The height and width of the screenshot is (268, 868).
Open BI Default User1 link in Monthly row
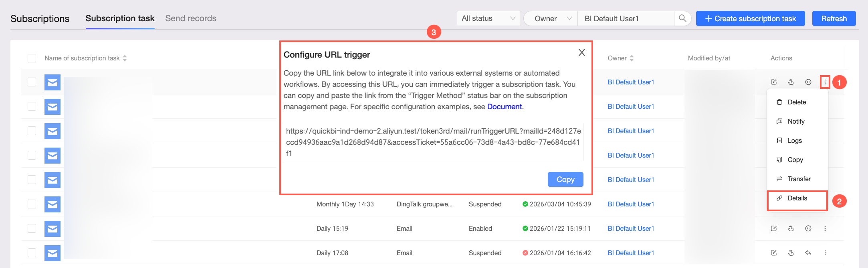(631, 204)
